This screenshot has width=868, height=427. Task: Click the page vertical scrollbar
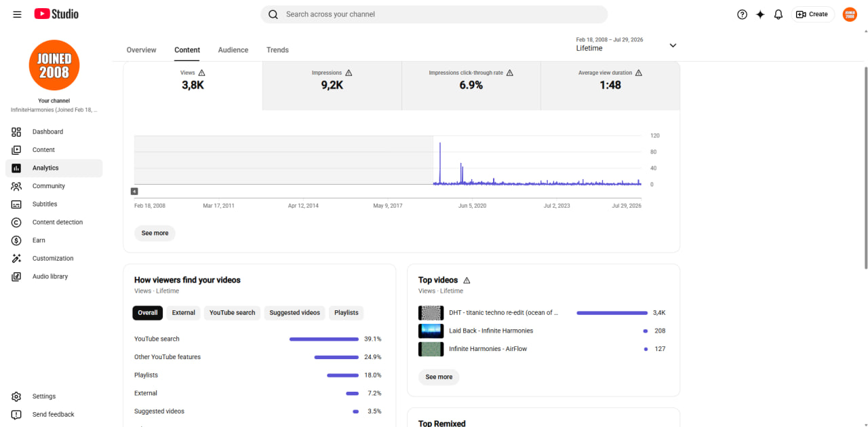[x=865, y=168]
